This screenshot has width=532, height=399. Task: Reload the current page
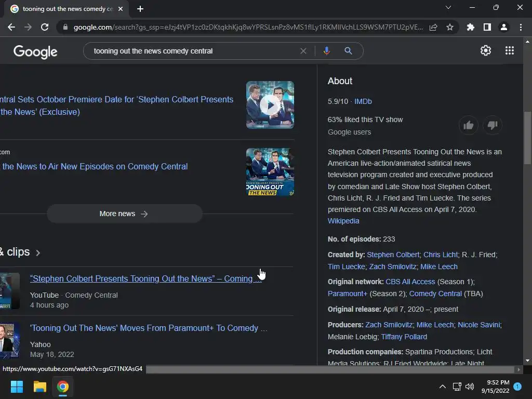(x=45, y=27)
